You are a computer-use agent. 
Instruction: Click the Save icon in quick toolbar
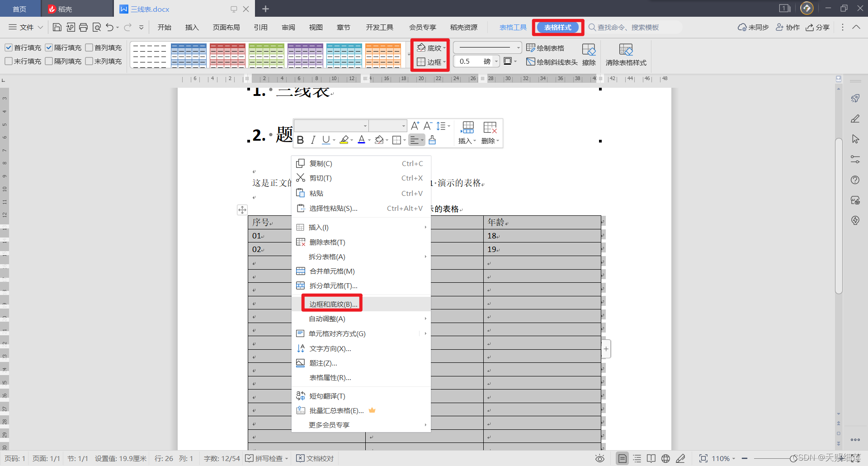click(x=57, y=27)
